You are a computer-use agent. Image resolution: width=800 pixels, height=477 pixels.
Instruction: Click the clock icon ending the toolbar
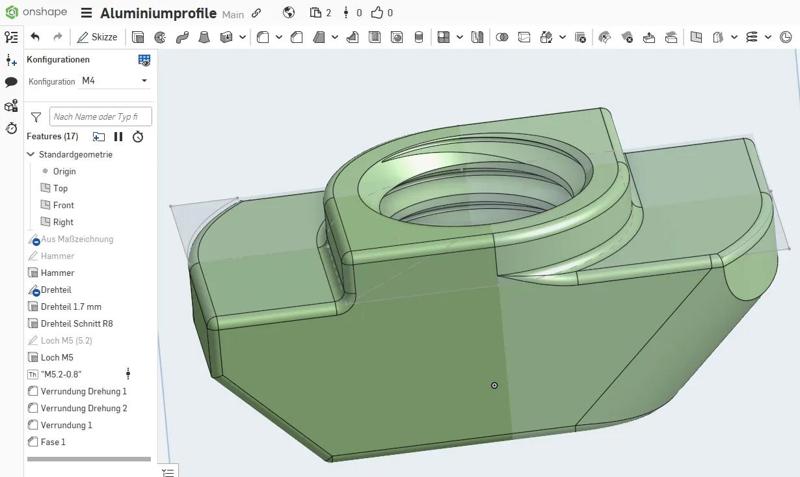(x=786, y=37)
